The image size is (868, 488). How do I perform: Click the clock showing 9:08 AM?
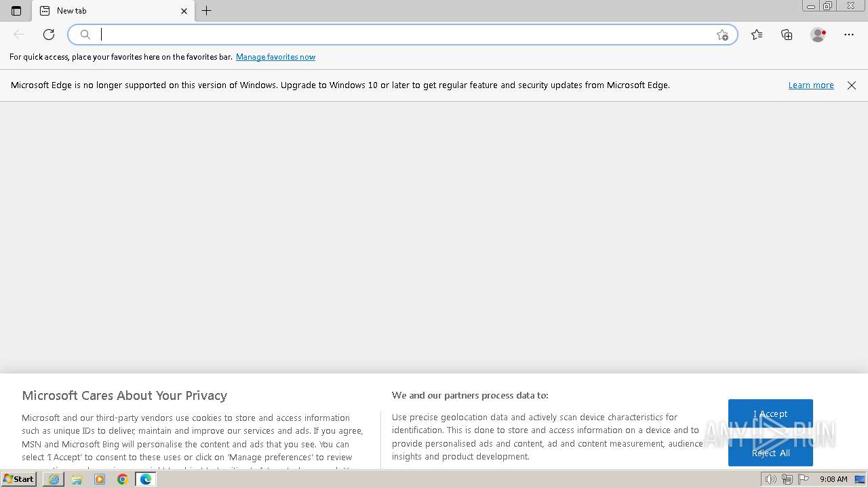[833, 479]
